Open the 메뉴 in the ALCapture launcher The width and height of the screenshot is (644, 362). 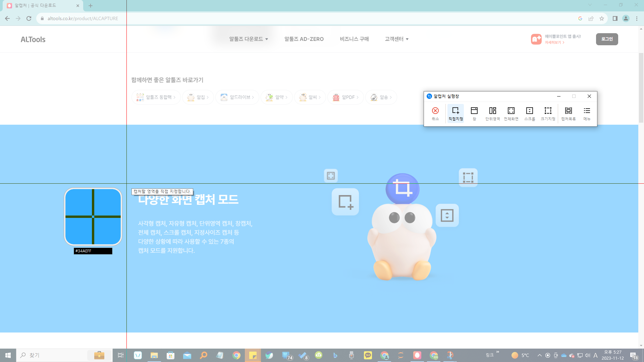(587, 113)
